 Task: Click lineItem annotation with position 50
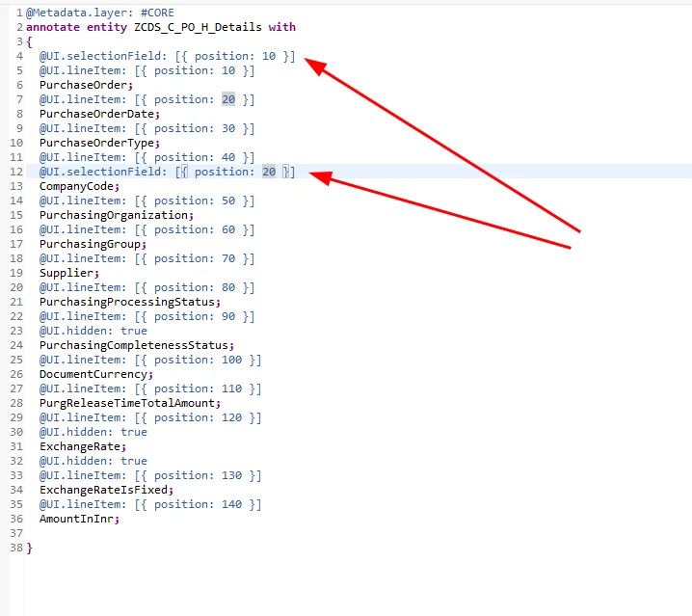click(146, 201)
